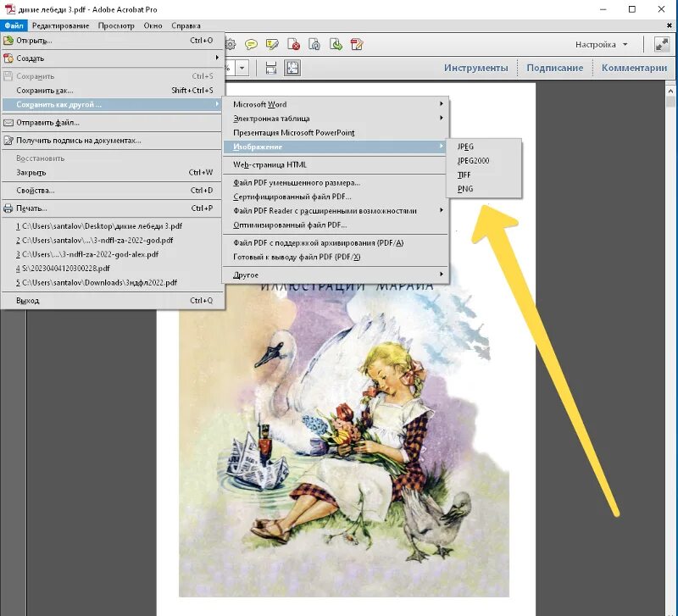Click the Создать icon in File menu
Viewport: 678px width, 616px height.
click(x=8, y=58)
